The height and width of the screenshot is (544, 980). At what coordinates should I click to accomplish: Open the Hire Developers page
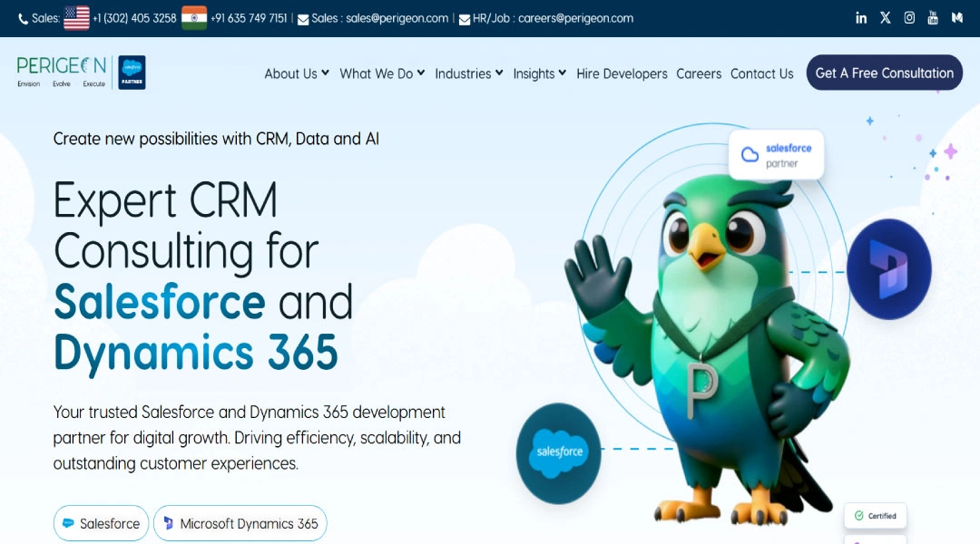[622, 73]
